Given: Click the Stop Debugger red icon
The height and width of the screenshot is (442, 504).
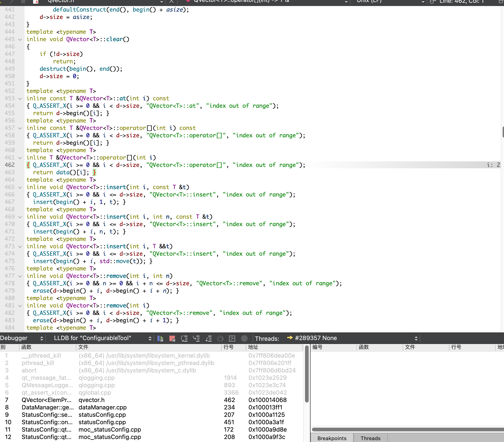Looking at the screenshot, I should (172, 338).
